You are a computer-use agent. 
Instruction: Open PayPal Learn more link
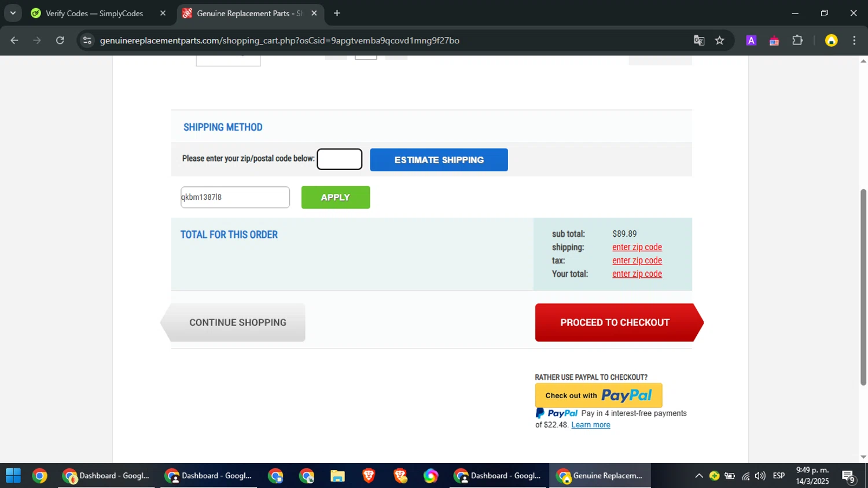coord(591,425)
